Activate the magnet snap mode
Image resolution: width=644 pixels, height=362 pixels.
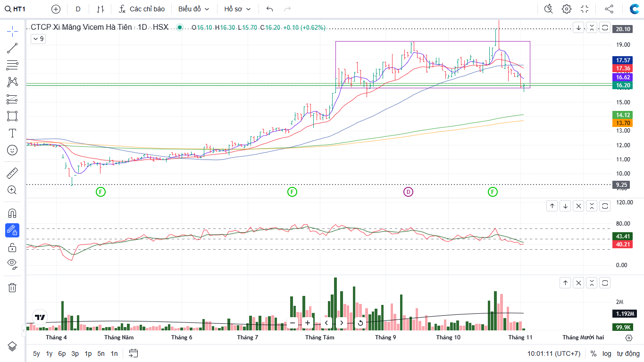click(12, 213)
